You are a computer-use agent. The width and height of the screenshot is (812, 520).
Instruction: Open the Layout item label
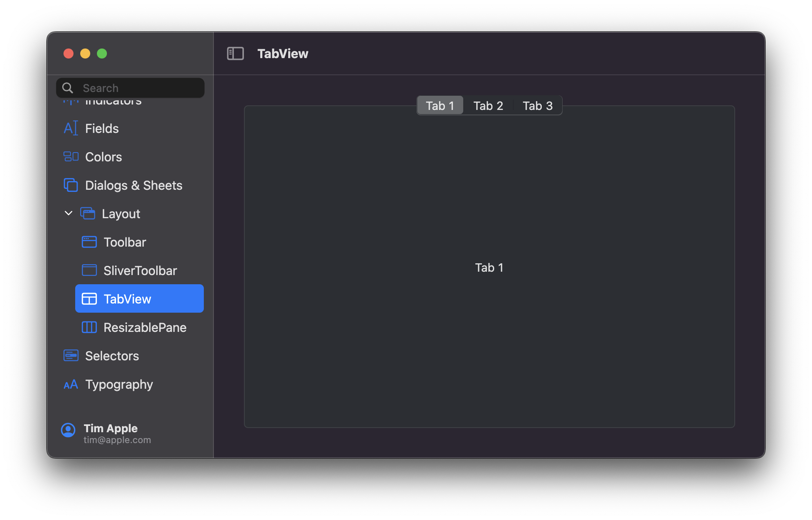(x=121, y=214)
